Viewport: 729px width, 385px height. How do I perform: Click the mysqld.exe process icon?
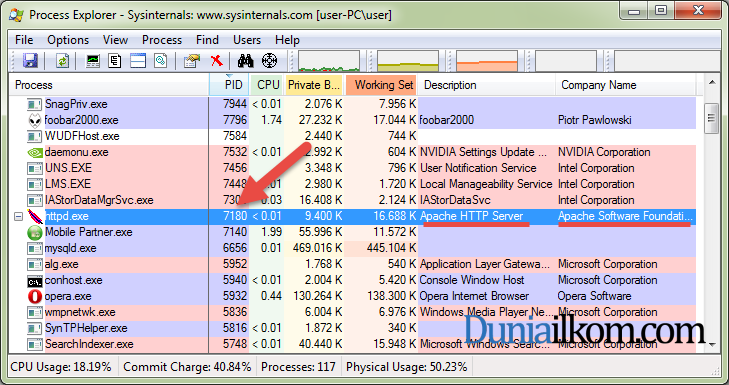[35, 249]
